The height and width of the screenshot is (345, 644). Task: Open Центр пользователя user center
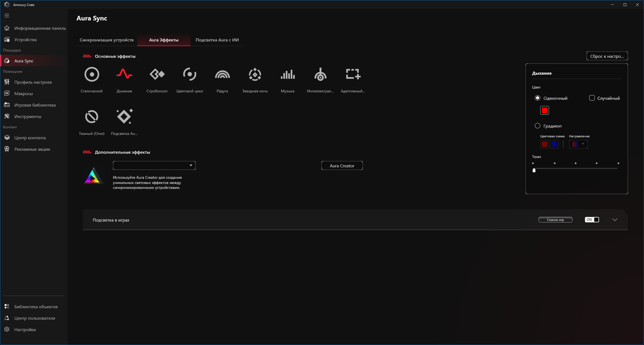(x=34, y=318)
